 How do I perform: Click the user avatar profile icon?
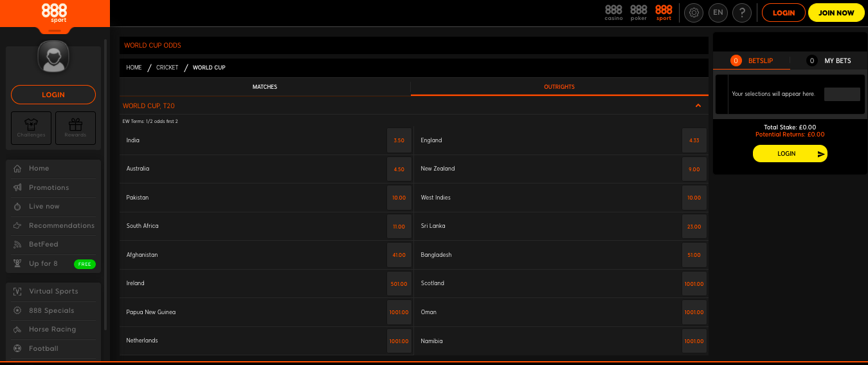point(53,58)
